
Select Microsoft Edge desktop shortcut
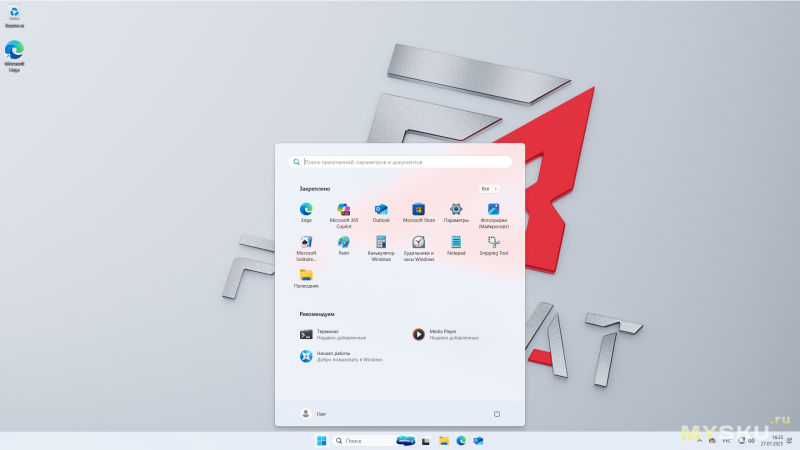click(x=14, y=56)
